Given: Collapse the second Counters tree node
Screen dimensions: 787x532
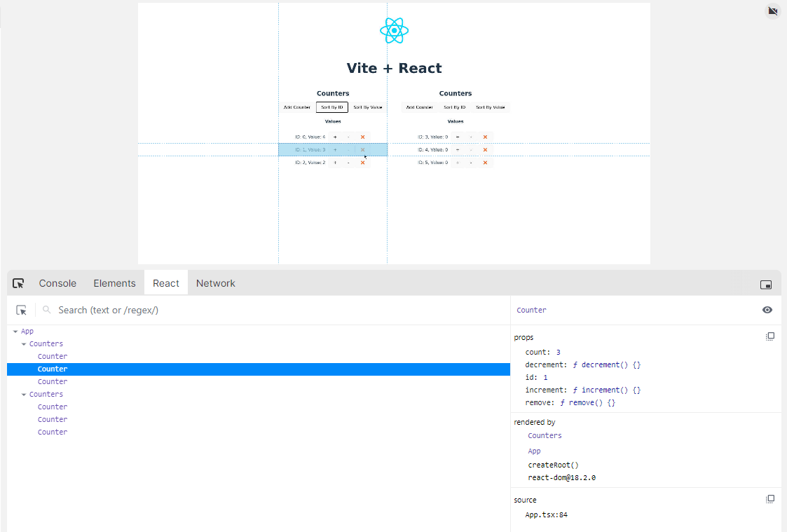Looking at the screenshot, I should tap(25, 393).
